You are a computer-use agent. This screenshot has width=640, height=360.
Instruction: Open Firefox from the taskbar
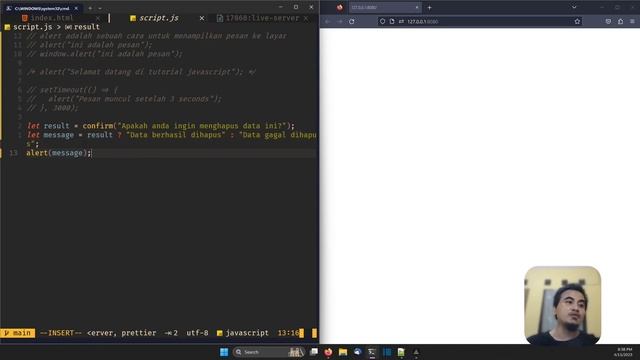328,352
